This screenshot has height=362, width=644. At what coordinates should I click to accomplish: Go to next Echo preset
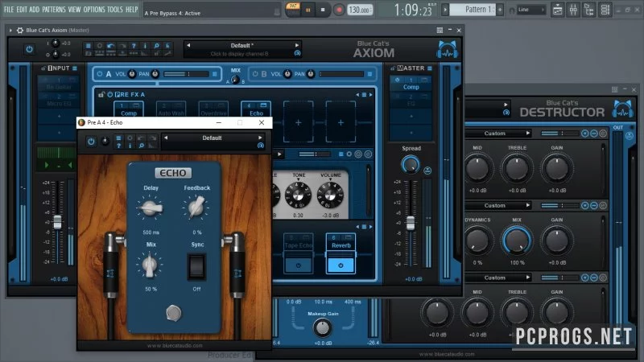260,138
